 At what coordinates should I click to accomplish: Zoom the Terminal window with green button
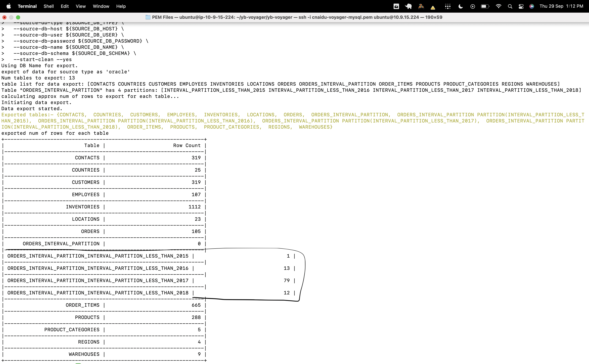point(18,17)
